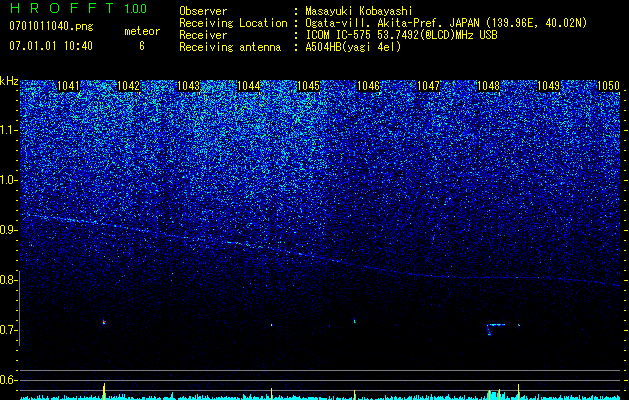Click the timestamp 07.01.01 10:40

tap(51, 46)
